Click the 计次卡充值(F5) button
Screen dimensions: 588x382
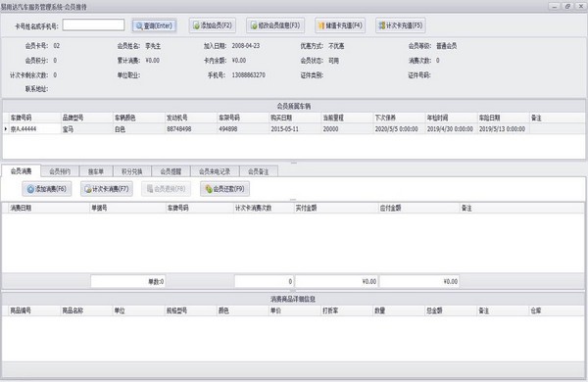pyautogui.click(x=401, y=25)
